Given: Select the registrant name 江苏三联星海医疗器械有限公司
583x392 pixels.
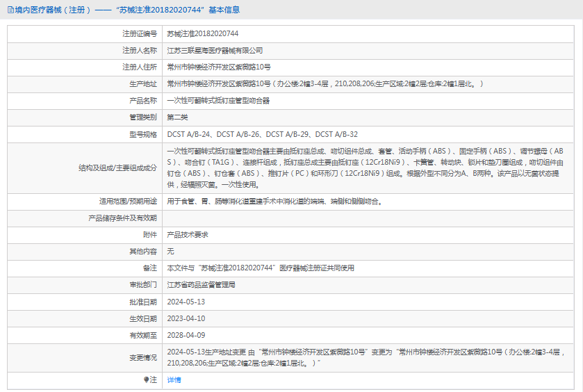Looking at the screenshot, I should pos(215,50).
